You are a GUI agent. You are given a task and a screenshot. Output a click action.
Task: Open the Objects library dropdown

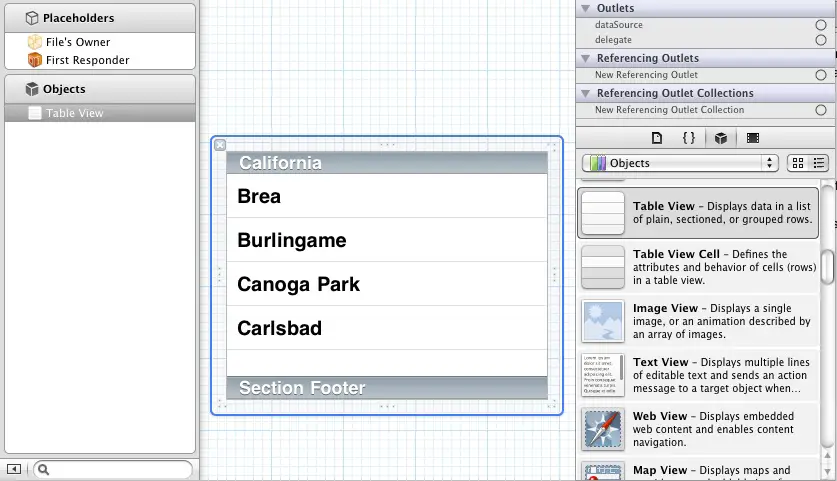(681, 163)
